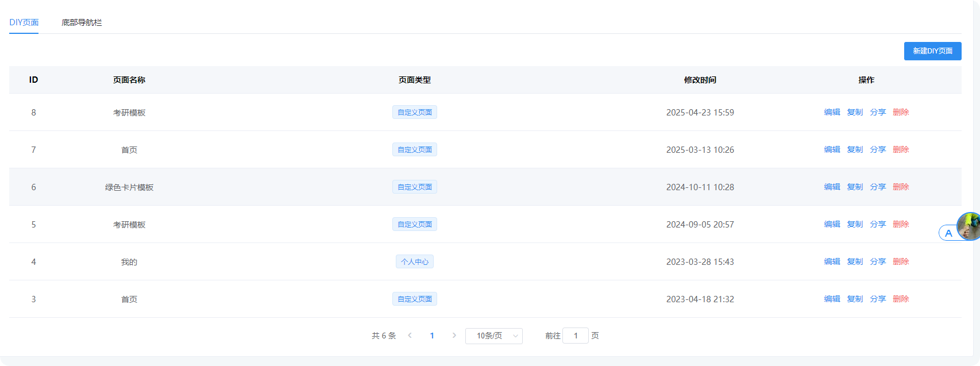Viewport: 980px width, 366px height.
Task: Click 分享 for 我的 page
Action: click(x=878, y=261)
